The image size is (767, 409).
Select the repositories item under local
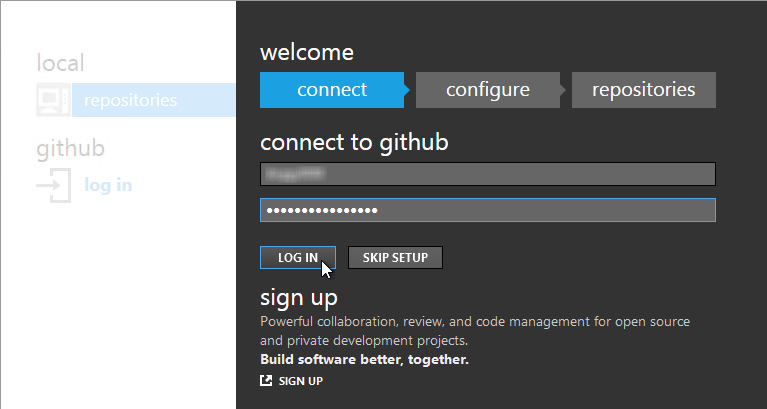point(130,100)
